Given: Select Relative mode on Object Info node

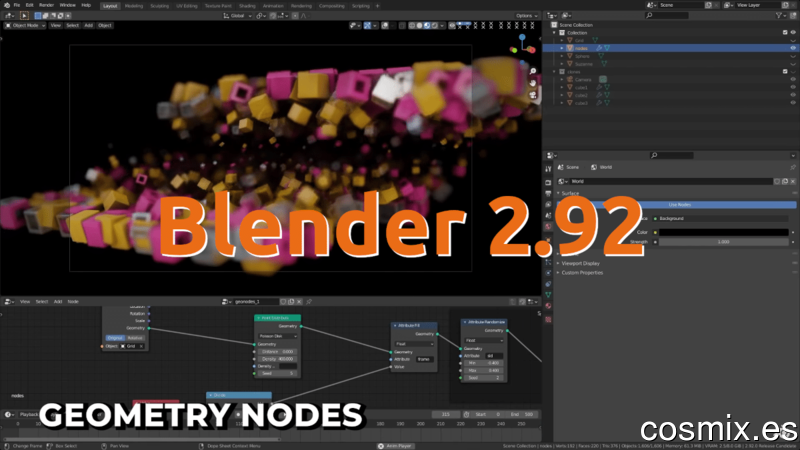Looking at the screenshot, I should click(x=135, y=338).
